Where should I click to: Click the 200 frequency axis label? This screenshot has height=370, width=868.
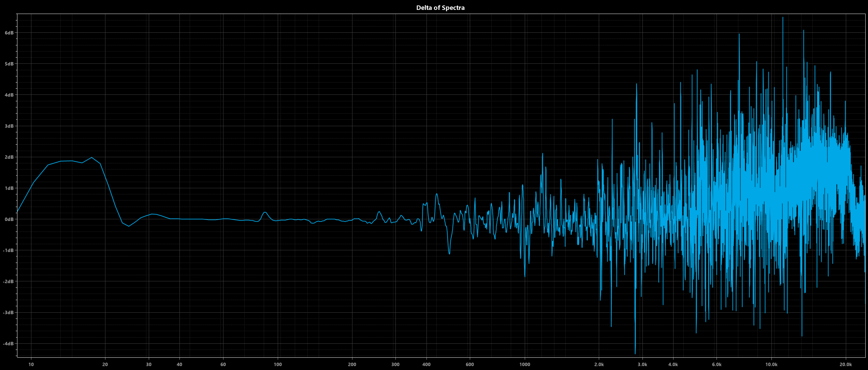[x=352, y=364]
